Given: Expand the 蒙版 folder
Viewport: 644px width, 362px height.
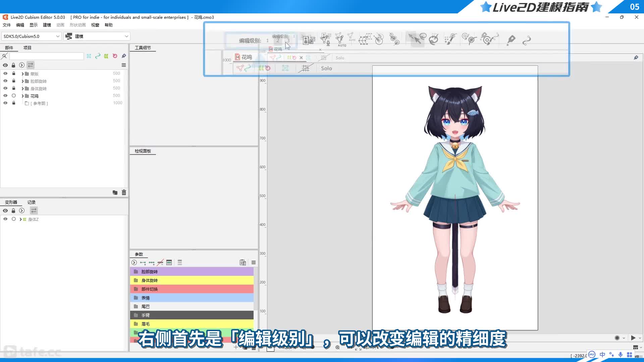Looking at the screenshot, I should pyautogui.click(x=22, y=74).
